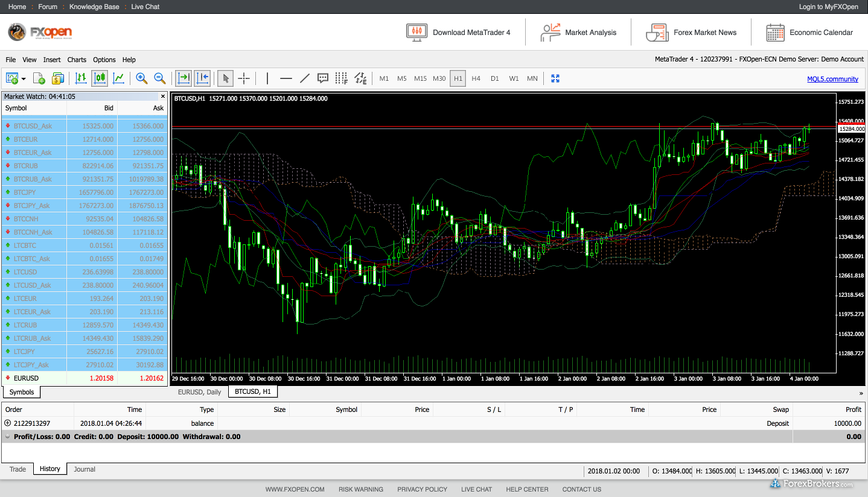The width and height of the screenshot is (868, 497).
Task: Close the Market Watch panel
Action: [x=162, y=97]
